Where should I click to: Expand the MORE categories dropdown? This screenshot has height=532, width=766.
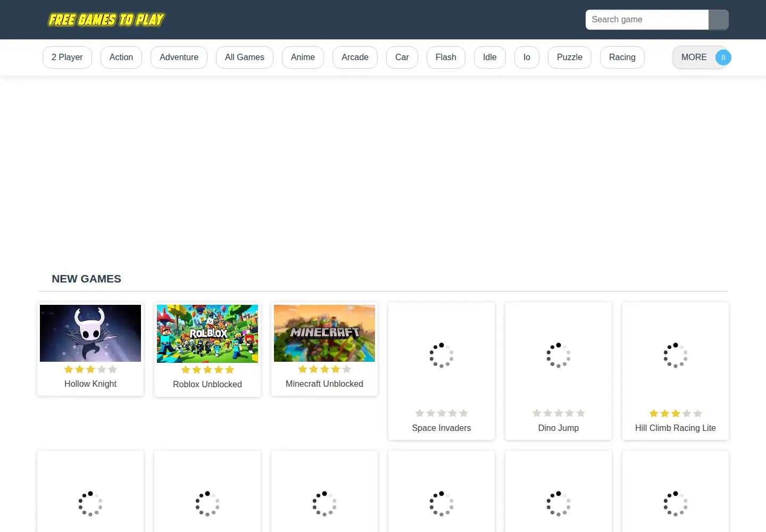coord(700,57)
